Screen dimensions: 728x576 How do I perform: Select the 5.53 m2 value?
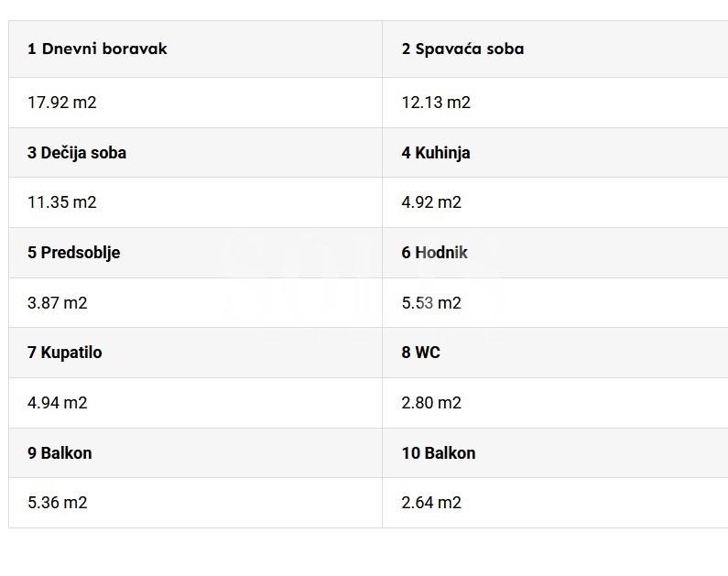click(431, 303)
